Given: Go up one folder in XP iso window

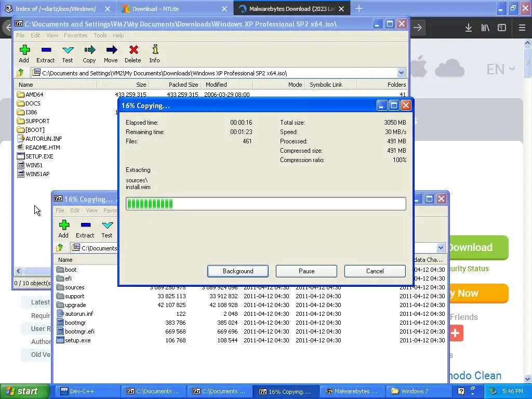Looking at the screenshot, I should point(20,73).
